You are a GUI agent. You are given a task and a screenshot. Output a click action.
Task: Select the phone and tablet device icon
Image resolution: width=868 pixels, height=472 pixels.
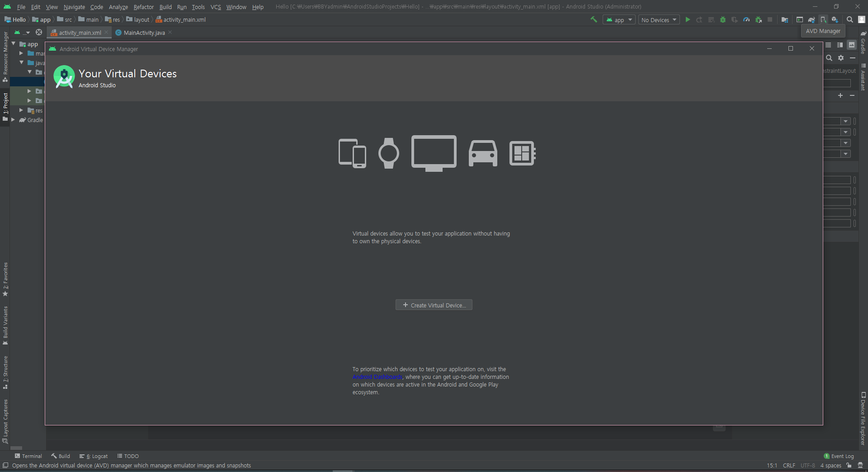pyautogui.click(x=353, y=153)
